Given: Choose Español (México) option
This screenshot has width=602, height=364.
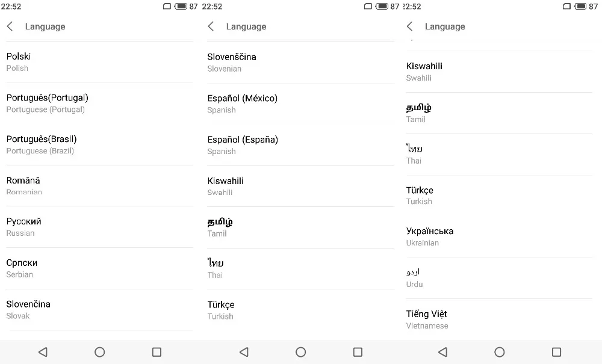Looking at the screenshot, I should pos(300,104).
